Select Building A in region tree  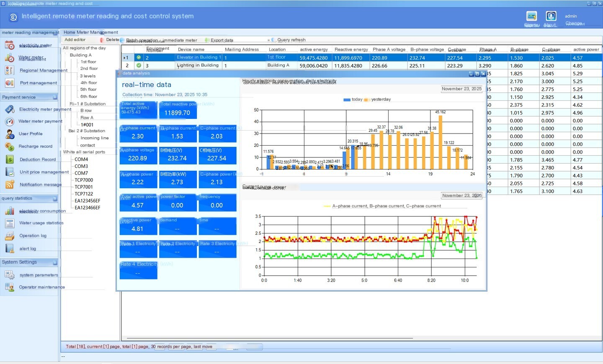click(x=80, y=55)
